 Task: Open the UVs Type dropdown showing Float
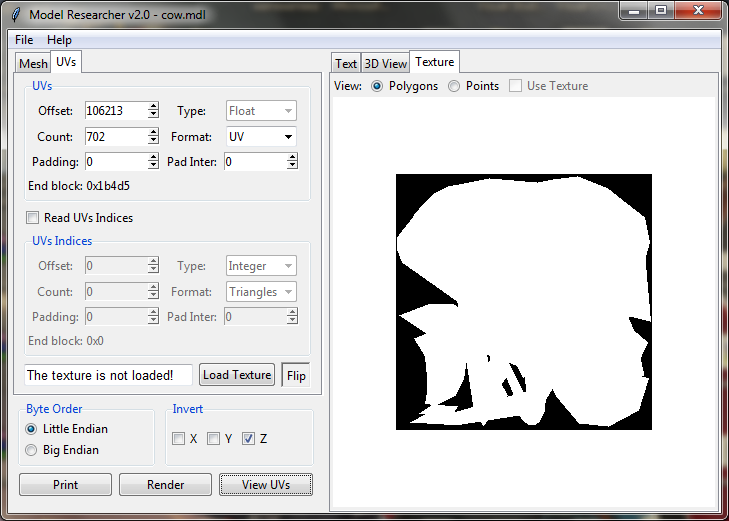pos(261,111)
